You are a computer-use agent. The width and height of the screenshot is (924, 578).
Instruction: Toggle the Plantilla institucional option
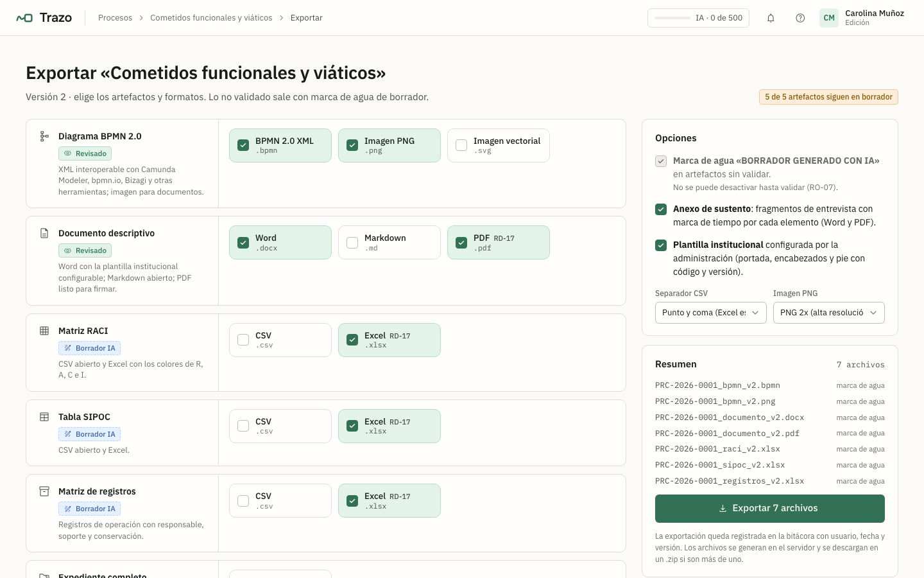pos(661,245)
